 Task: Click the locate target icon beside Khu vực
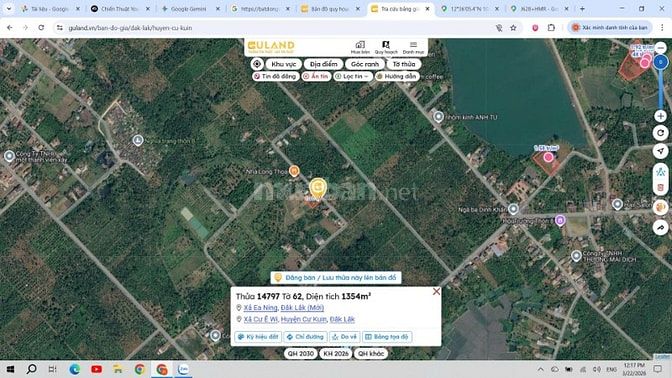click(257, 64)
